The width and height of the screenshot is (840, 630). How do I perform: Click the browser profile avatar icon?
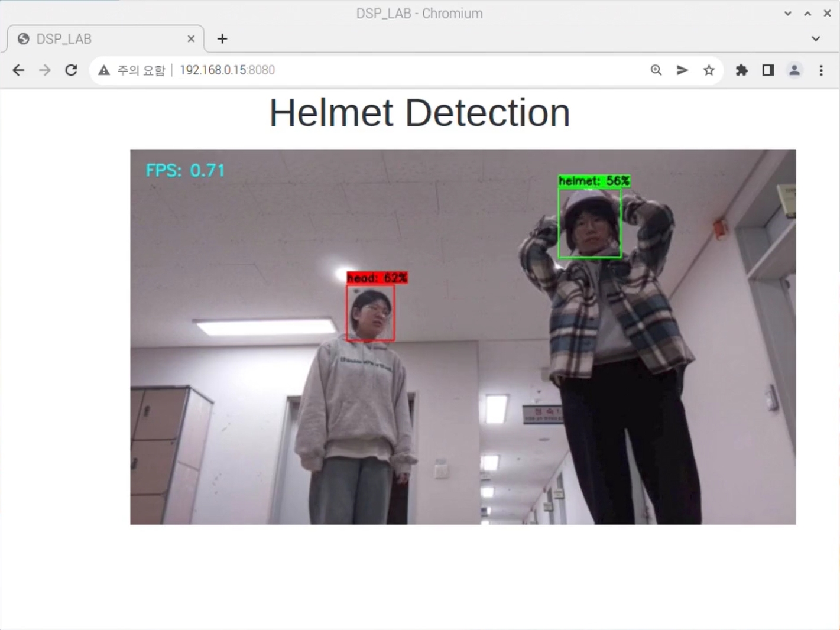(794, 70)
